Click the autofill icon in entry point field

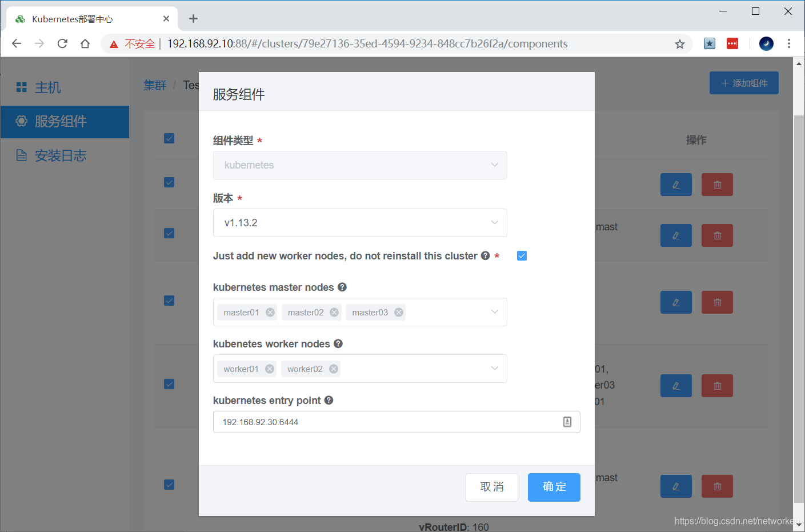point(567,422)
